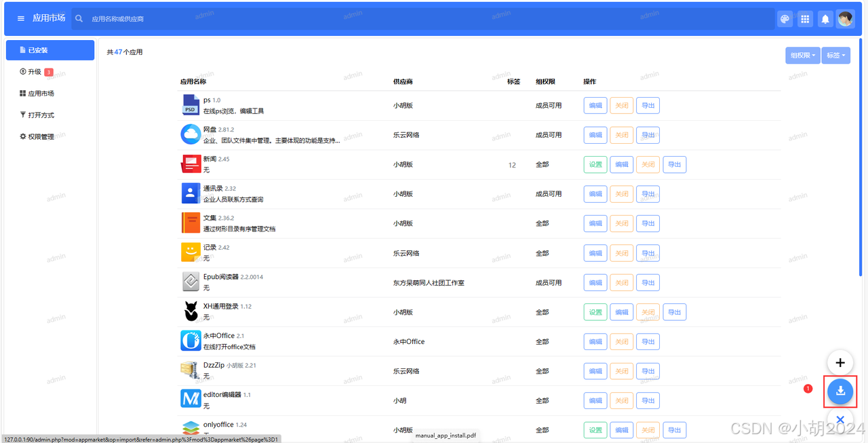868x443 pixels.
Task: Click the 应用名称 column header
Action: pyautogui.click(x=193, y=81)
